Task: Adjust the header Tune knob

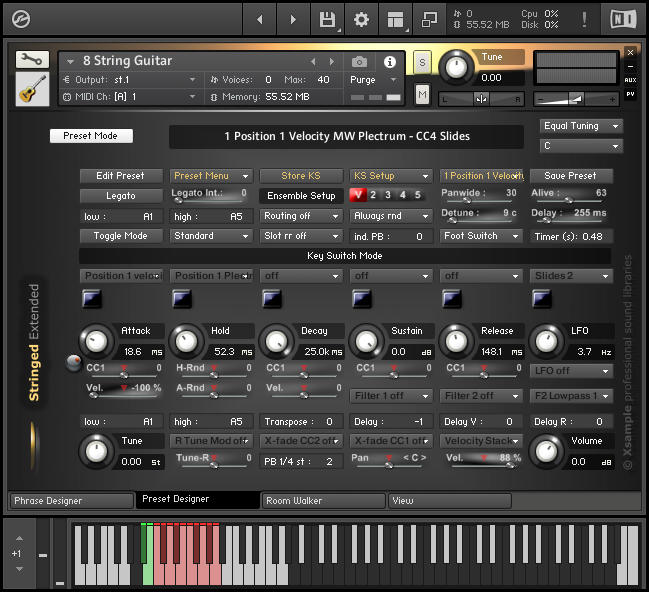Action: 456,67
